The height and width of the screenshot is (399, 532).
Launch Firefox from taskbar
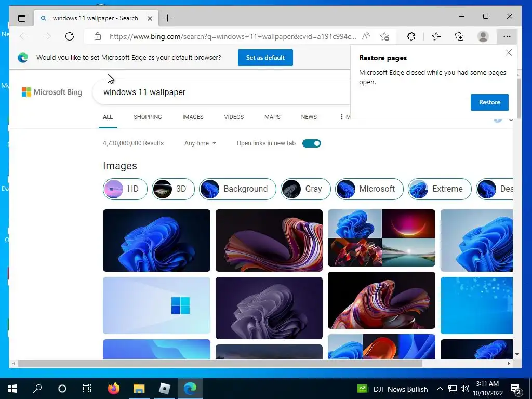(x=114, y=389)
